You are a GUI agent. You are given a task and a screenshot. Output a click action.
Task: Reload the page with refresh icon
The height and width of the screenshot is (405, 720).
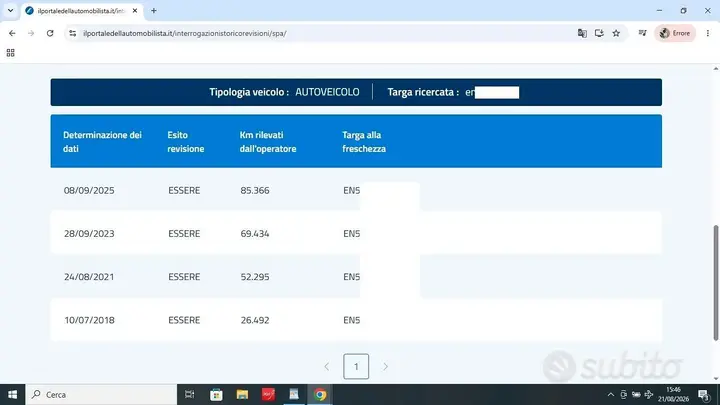tap(50, 33)
